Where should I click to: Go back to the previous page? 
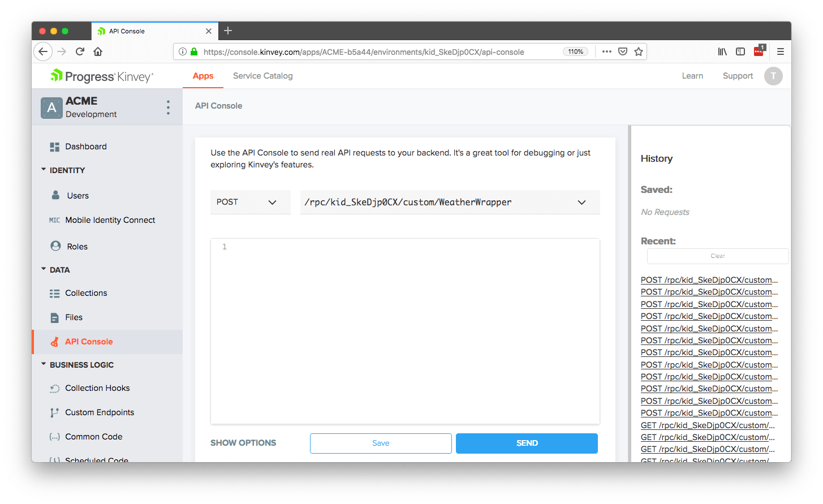pyautogui.click(x=43, y=51)
